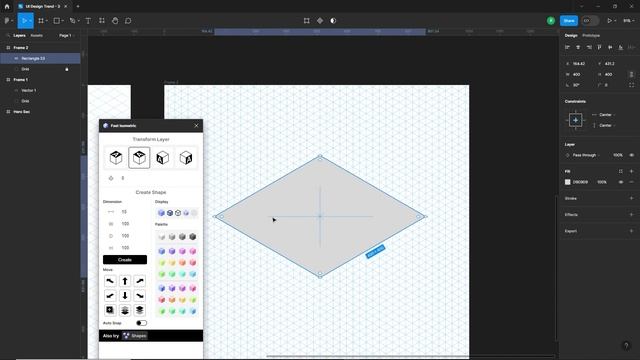Click the Use as mask icon
Image resolution: width=640 pixels, height=360 pixels.
click(333, 21)
